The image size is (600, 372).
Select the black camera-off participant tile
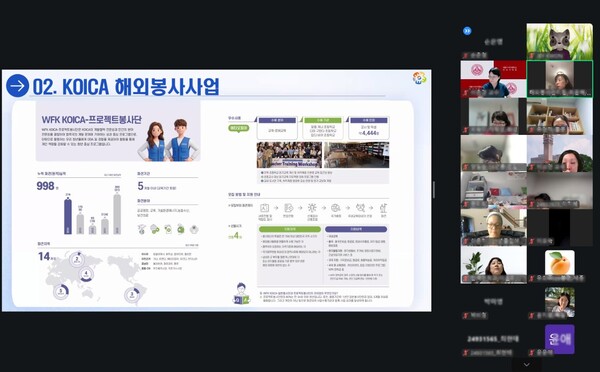559,228
